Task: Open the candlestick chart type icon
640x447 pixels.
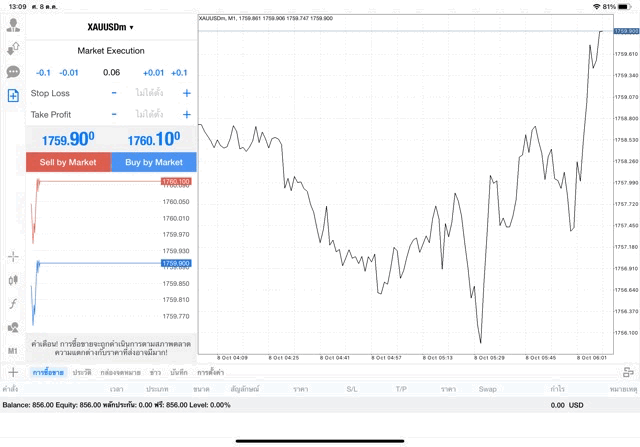Action: point(13,280)
